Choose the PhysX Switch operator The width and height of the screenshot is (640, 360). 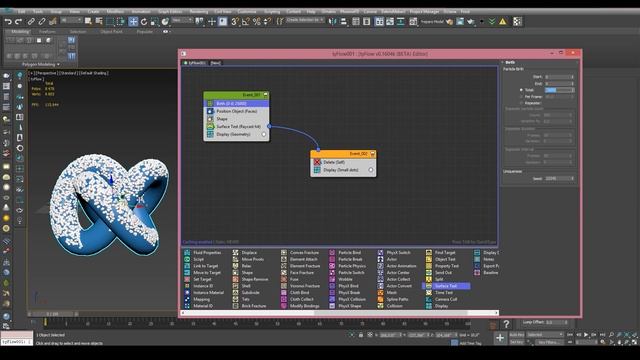point(398,253)
